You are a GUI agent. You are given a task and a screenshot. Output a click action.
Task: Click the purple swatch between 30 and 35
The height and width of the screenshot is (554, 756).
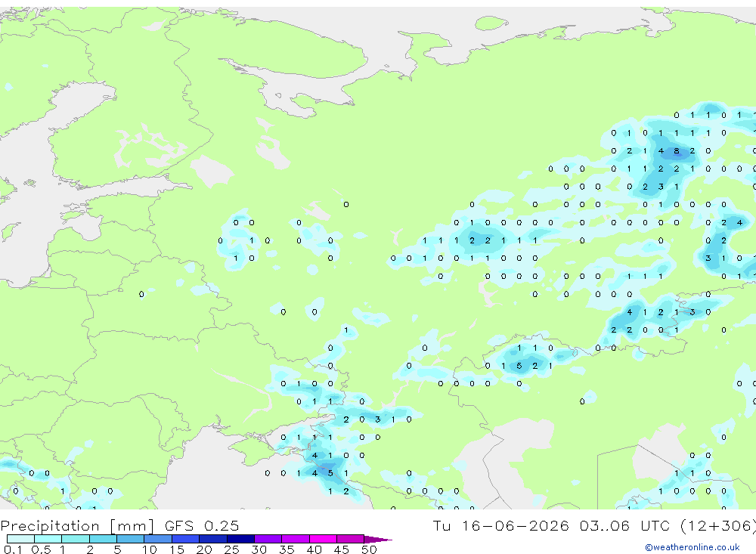268,539
